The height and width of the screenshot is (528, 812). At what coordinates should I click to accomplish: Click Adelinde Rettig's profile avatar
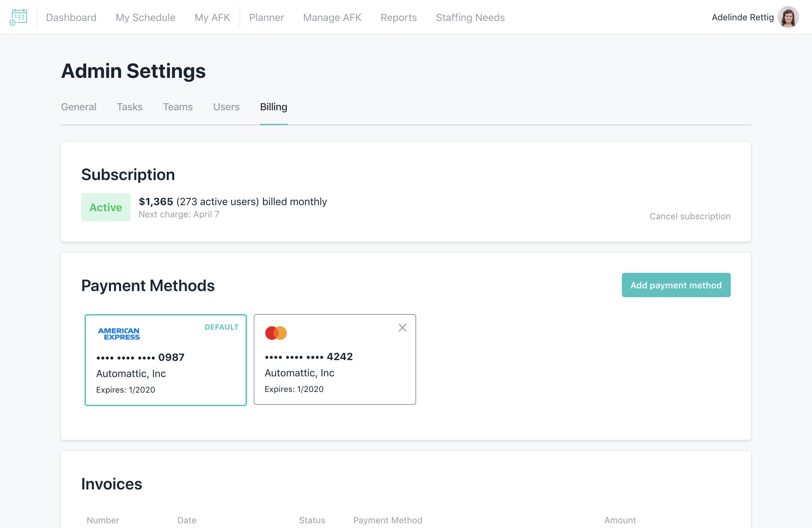point(788,17)
